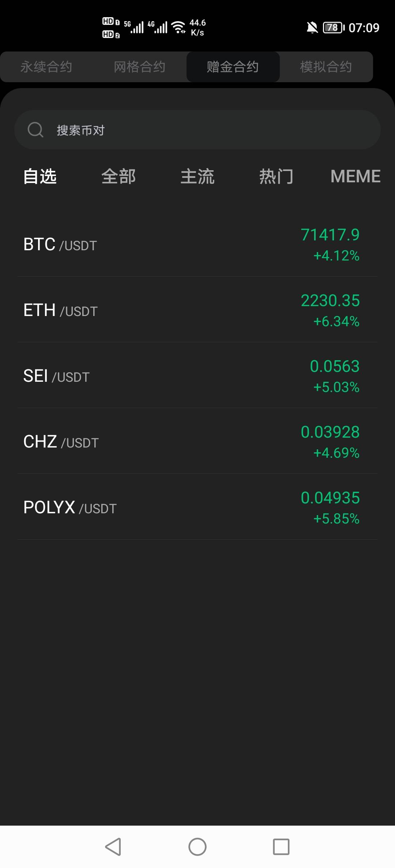Show the 全部 category list

click(118, 176)
